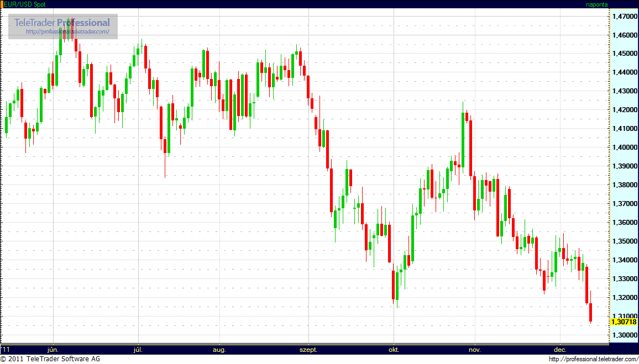Click the '11 year label on time axis
Image resolution: width=639 pixels, height=364 pixels.
(6, 350)
